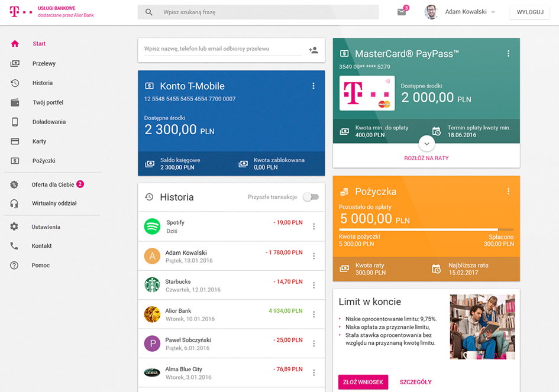Select the Start home icon in sidebar
Screen dimensions: 559x392
[15, 44]
